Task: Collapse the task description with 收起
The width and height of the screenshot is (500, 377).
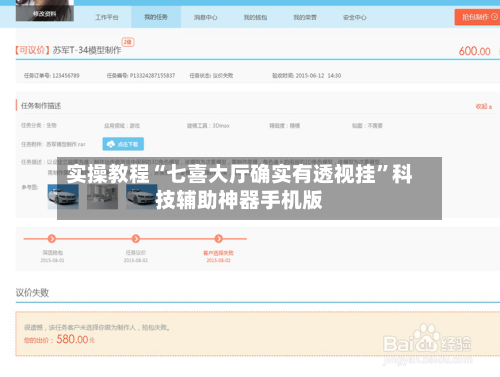Action: 484,106
